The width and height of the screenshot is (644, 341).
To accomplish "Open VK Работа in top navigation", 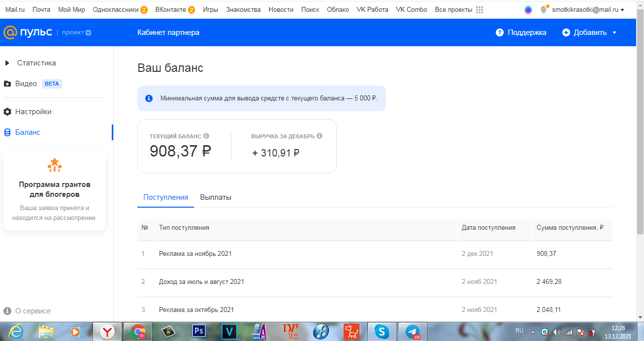I will point(372,9).
